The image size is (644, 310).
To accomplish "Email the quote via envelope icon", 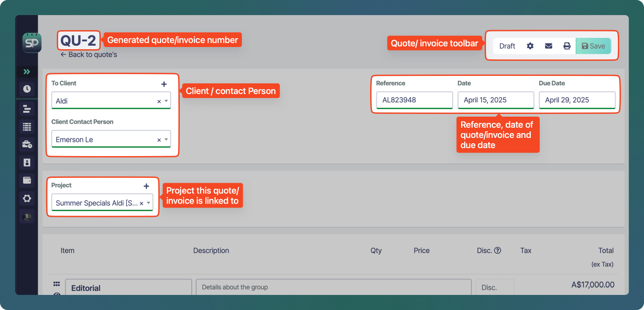I will click(x=549, y=46).
